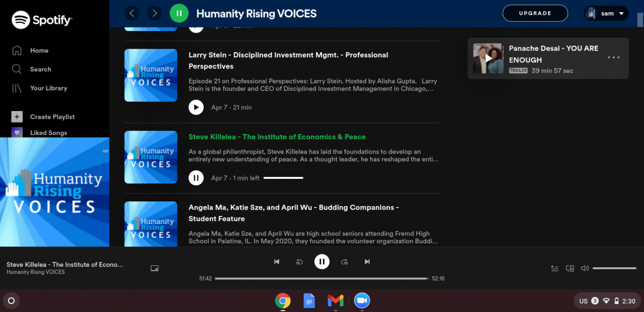Click Angela Ma episode cover art

[151, 224]
